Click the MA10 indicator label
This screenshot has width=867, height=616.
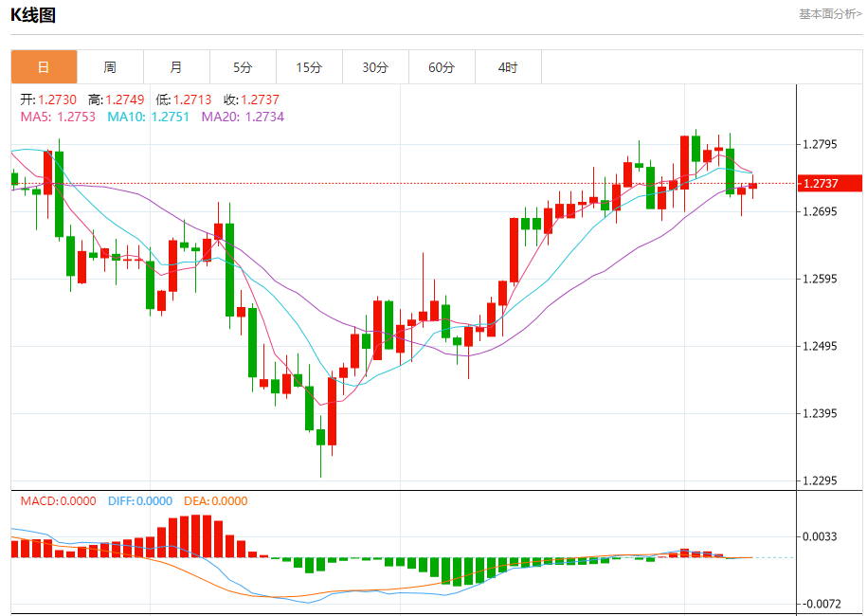[x=148, y=117]
